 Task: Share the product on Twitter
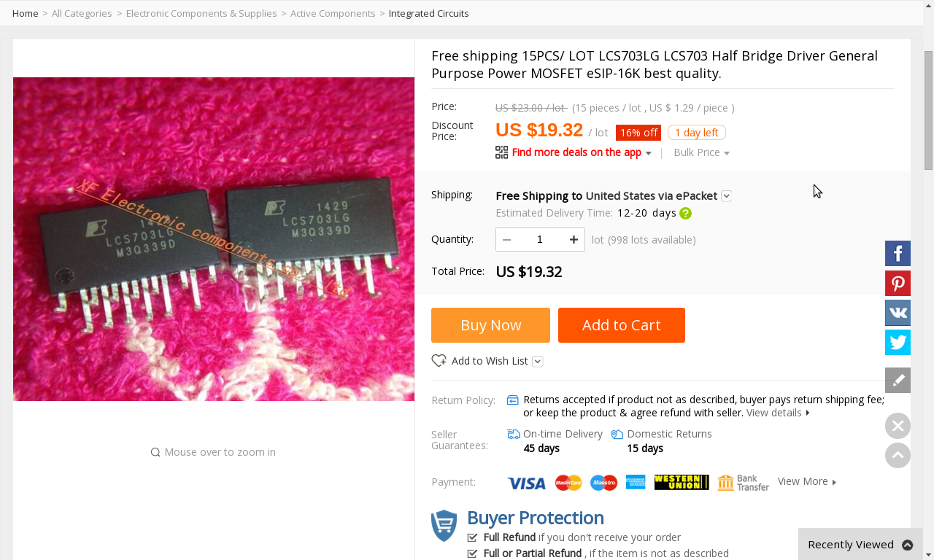pyautogui.click(x=898, y=342)
